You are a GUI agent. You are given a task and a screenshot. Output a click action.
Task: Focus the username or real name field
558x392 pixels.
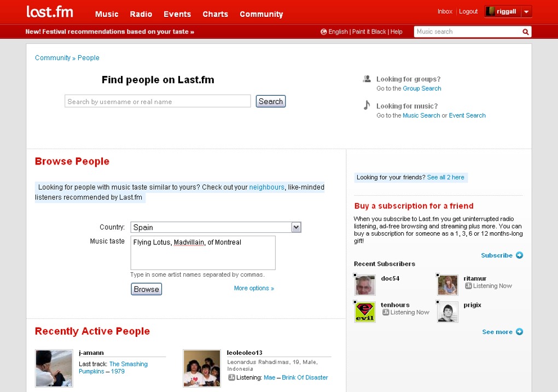[158, 101]
